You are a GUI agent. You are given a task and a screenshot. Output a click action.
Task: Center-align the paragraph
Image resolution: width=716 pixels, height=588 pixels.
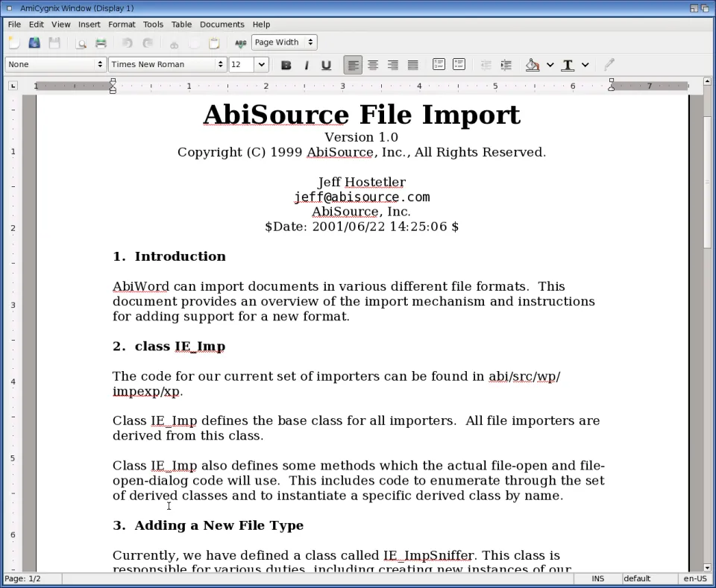pyautogui.click(x=373, y=65)
